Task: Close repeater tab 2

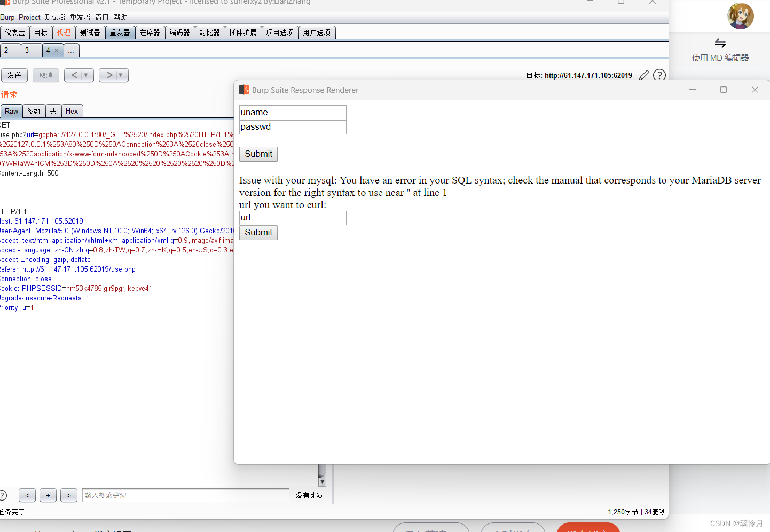Action: coord(14,51)
